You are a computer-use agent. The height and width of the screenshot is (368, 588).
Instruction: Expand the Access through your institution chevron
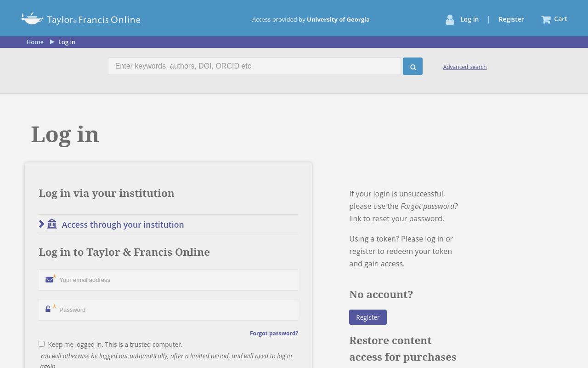click(42, 224)
